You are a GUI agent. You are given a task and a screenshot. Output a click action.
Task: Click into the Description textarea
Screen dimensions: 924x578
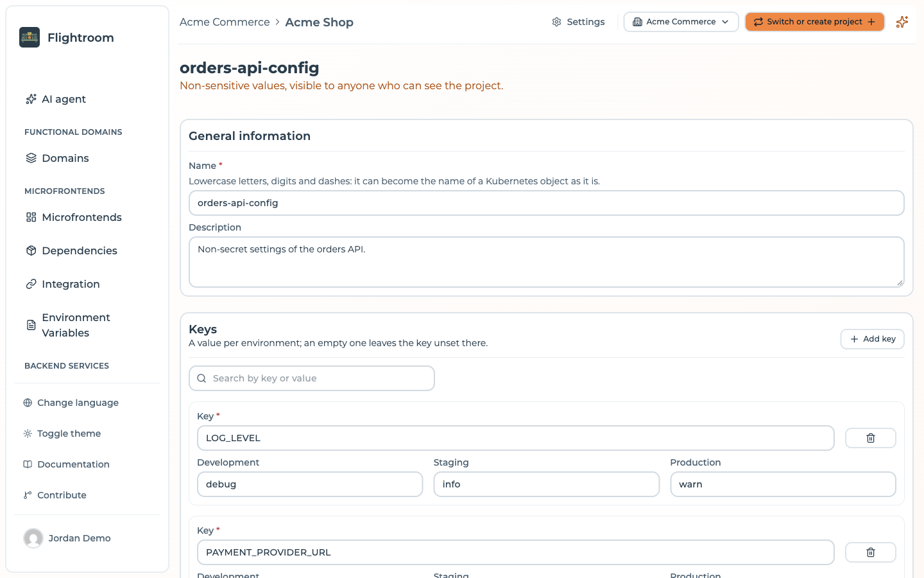[547, 262]
